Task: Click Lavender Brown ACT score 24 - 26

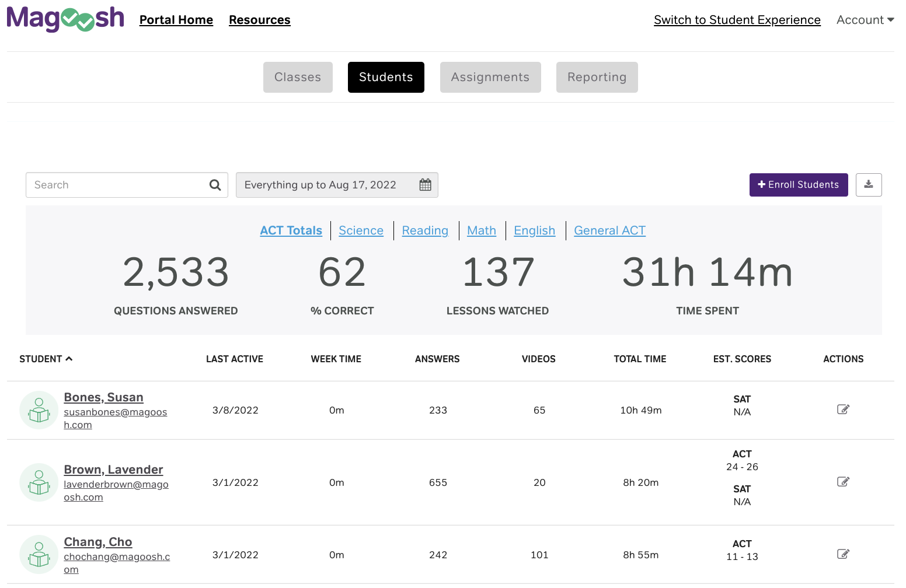Action: coord(742,467)
